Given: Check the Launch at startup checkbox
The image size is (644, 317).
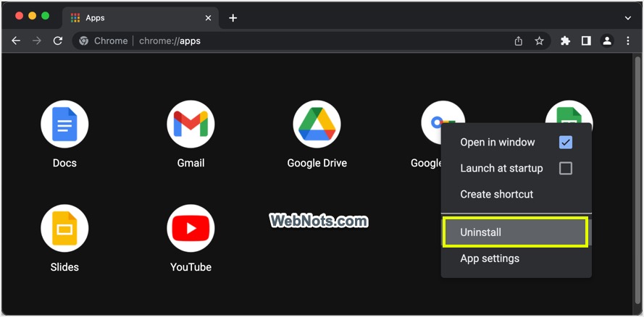Looking at the screenshot, I should coord(566,168).
